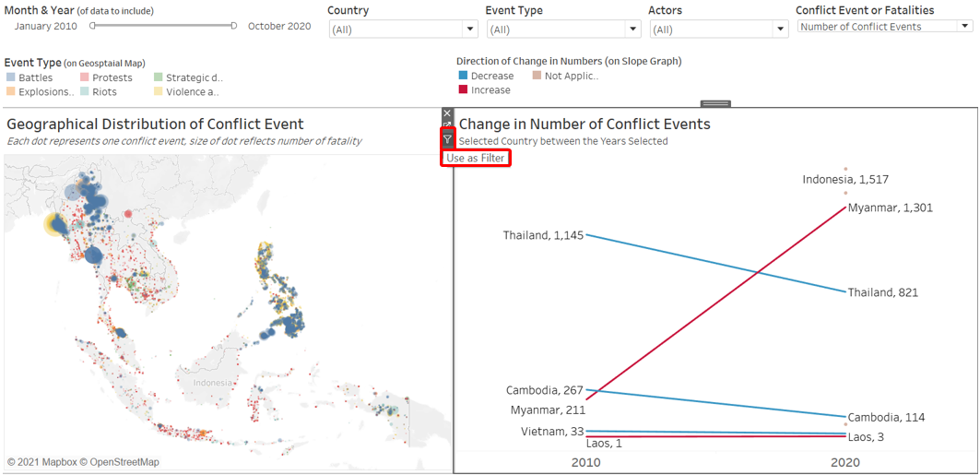Image resolution: width=980 pixels, height=475 pixels.
Task: Select the Explosions legend entry
Action: point(45,92)
